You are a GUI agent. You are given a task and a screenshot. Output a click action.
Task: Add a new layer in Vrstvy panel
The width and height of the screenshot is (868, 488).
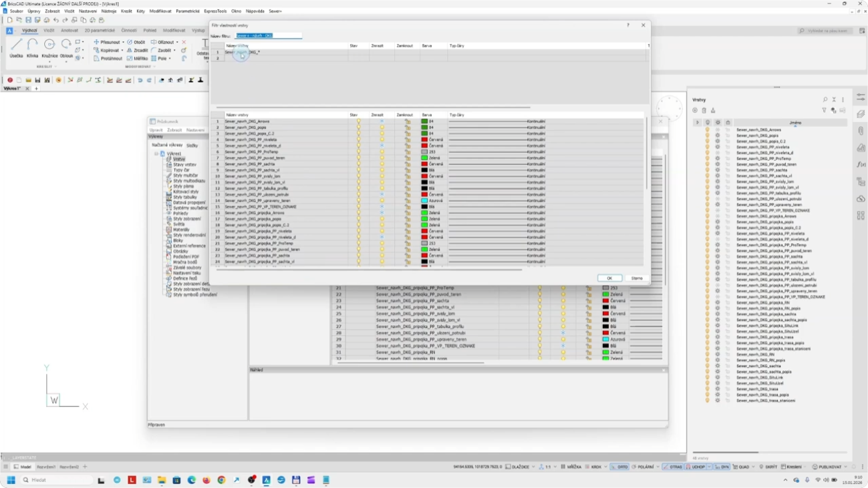coord(695,110)
